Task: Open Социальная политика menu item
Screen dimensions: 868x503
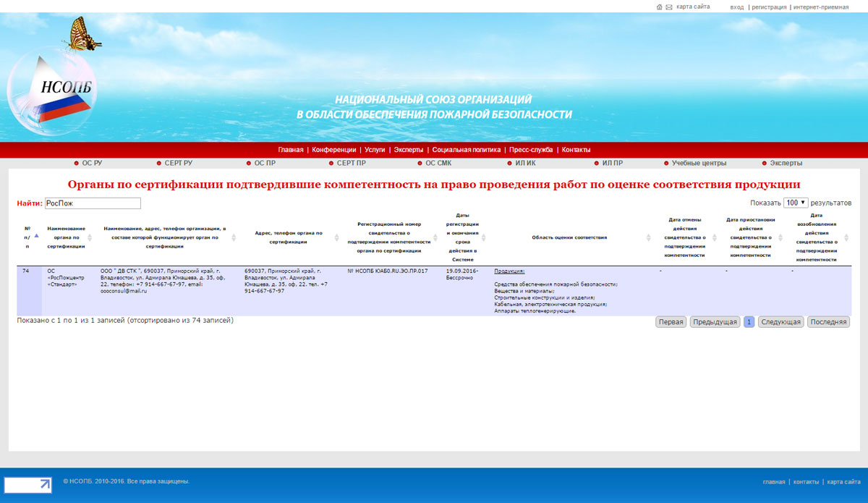Action: 467,150
